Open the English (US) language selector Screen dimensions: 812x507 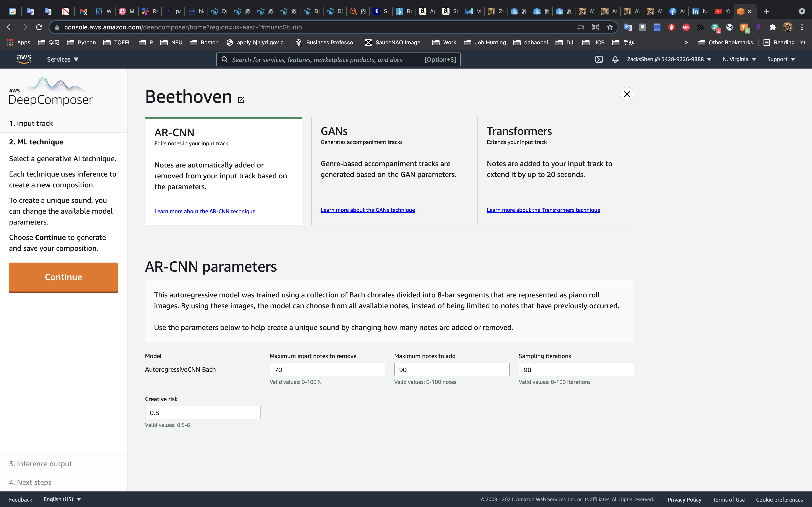(x=62, y=499)
